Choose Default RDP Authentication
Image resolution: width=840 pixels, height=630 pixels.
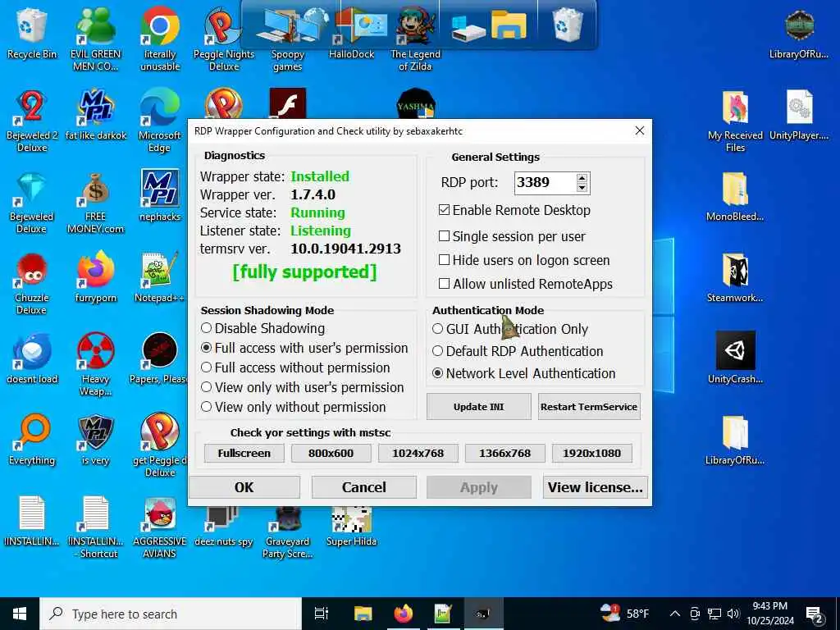[438, 351]
